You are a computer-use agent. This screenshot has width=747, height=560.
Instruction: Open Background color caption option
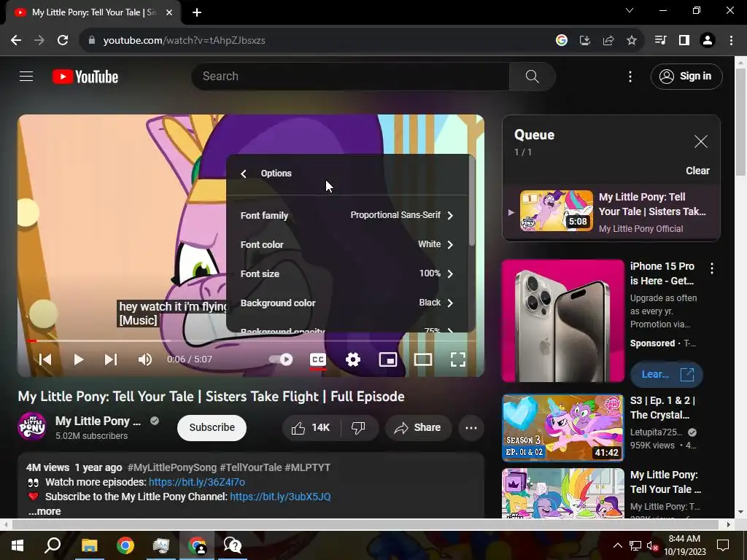(347, 303)
